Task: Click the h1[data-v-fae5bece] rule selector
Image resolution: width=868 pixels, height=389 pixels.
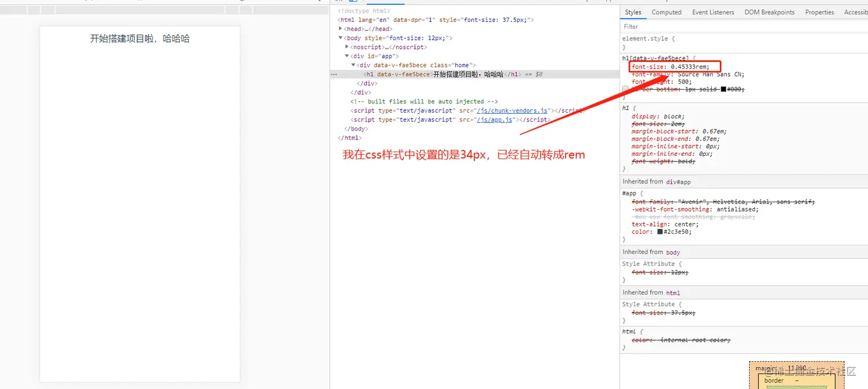Action: [655, 59]
